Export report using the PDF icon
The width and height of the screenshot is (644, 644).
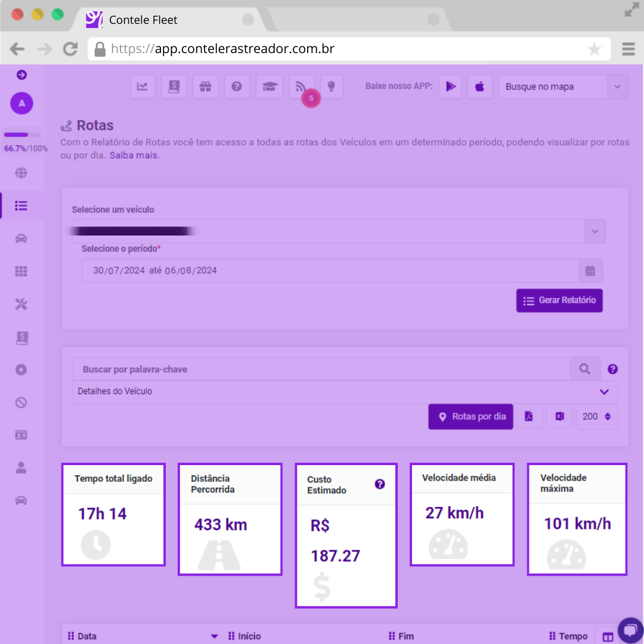click(x=529, y=417)
